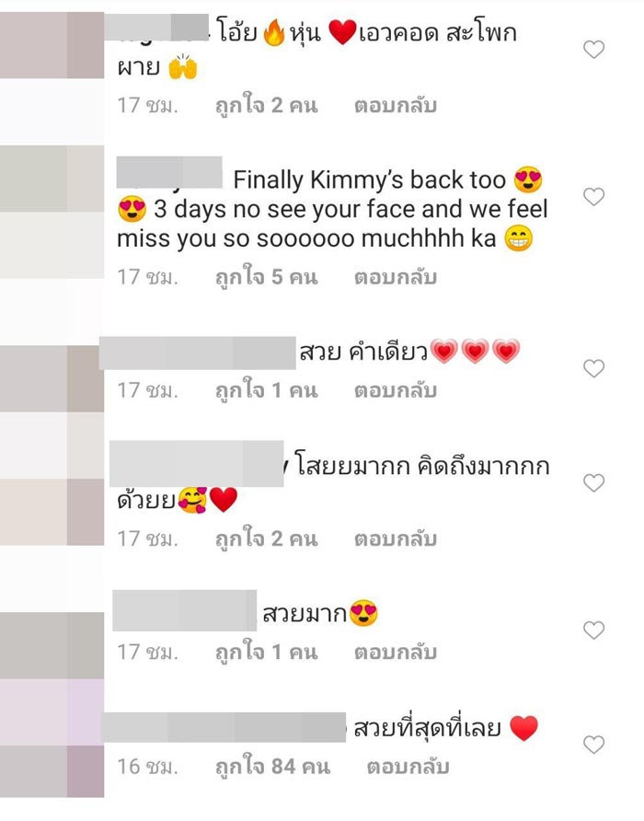This screenshot has height=821, width=644.
Task: Reply to โสยยมากก คิดถึงมากกก comment
Action: [x=396, y=539]
